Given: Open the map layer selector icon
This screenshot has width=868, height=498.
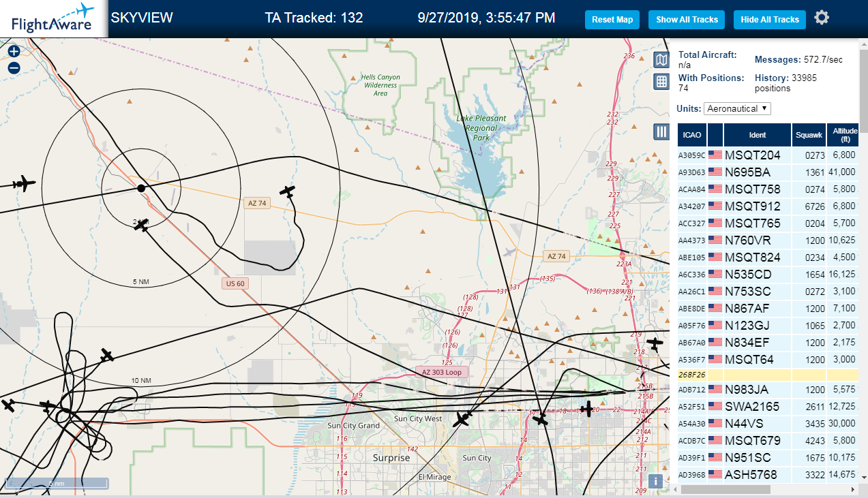Looking at the screenshot, I should point(661,60).
